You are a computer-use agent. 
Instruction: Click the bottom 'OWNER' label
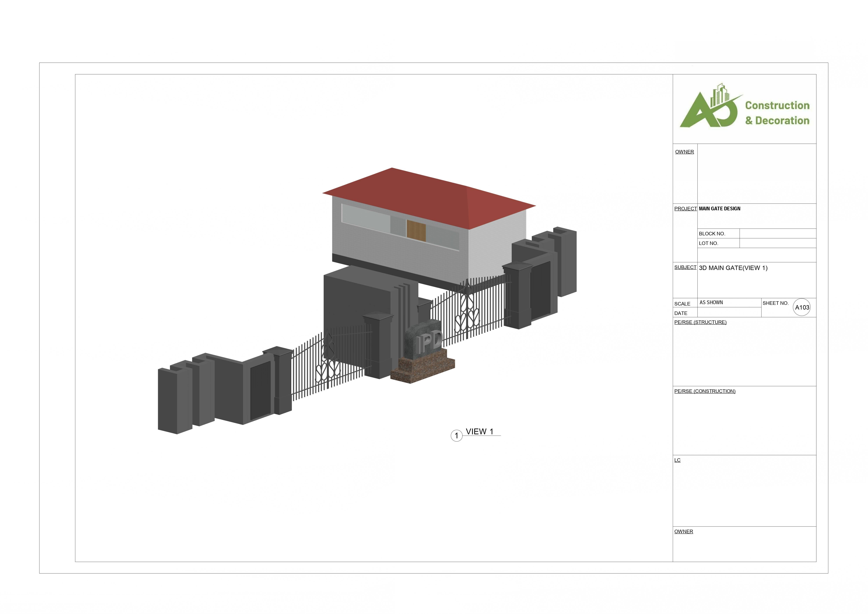pyautogui.click(x=683, y=532)
